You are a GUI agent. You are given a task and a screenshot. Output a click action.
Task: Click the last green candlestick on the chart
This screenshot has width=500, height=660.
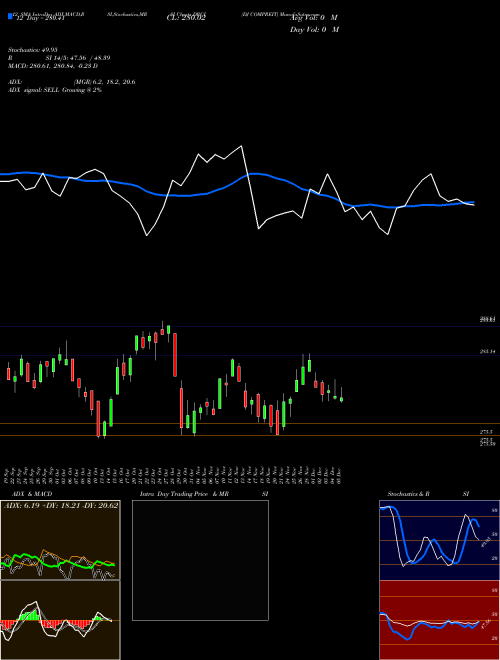pyautogui.click(x=341, y=399)
